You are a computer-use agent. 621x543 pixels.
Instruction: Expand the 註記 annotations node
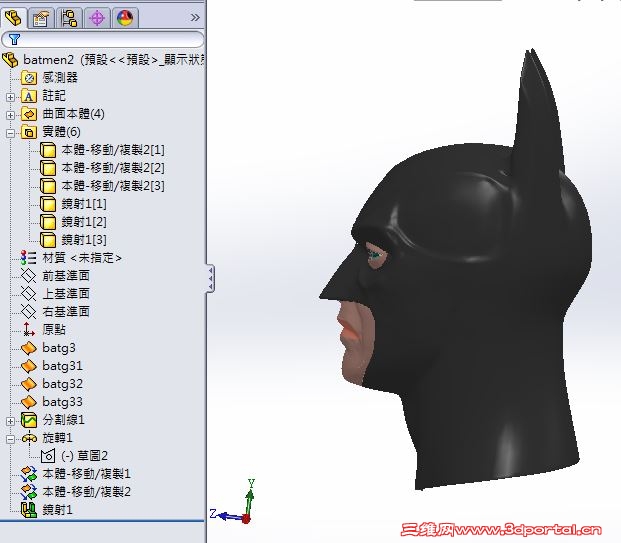[x=10, y=97]
